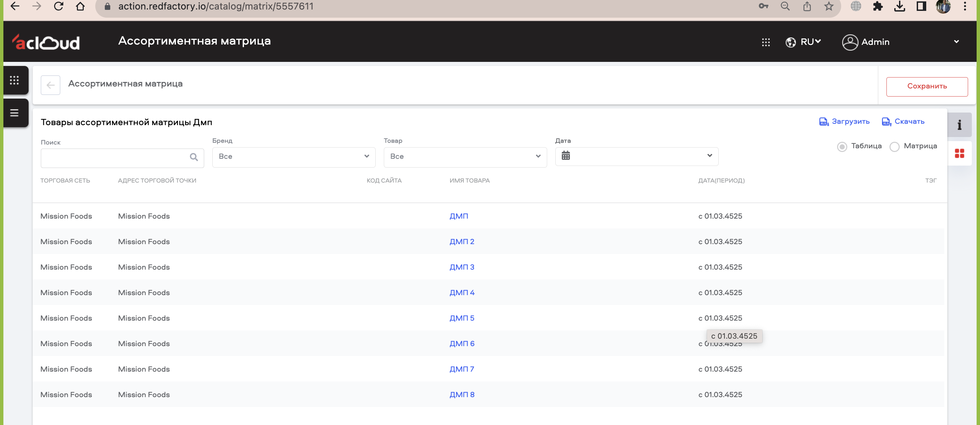Click the date cell in ДМП 8 row

coord(720,394)
